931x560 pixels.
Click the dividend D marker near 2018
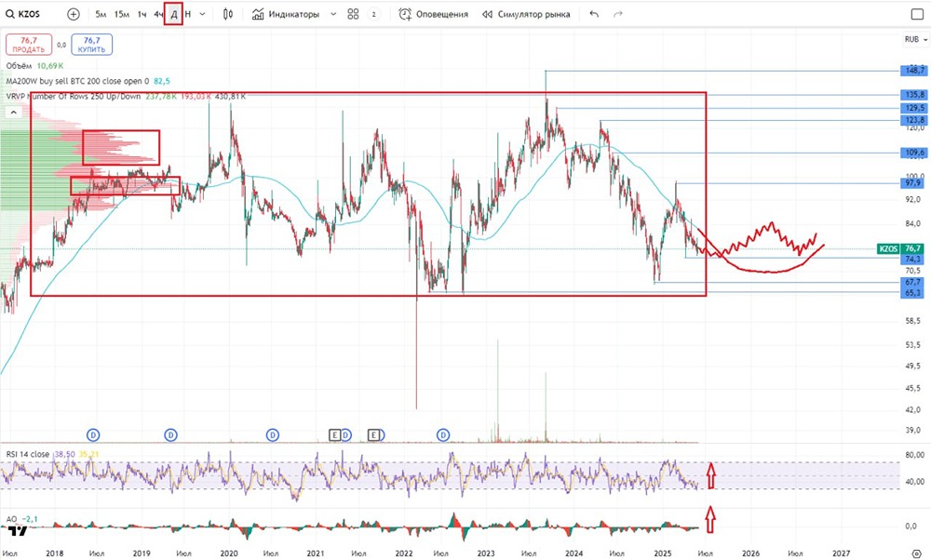(x=93, y=435)
